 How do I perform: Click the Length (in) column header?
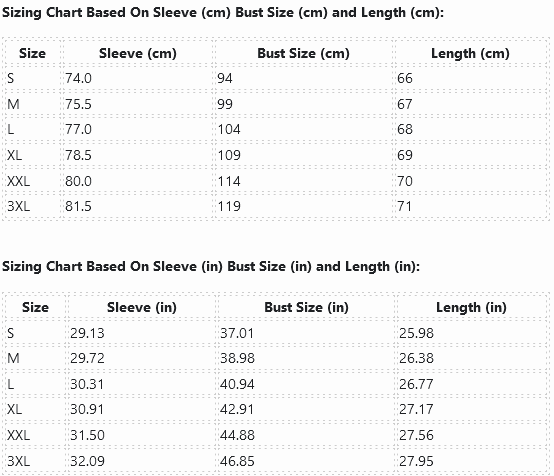pos(471,307)
